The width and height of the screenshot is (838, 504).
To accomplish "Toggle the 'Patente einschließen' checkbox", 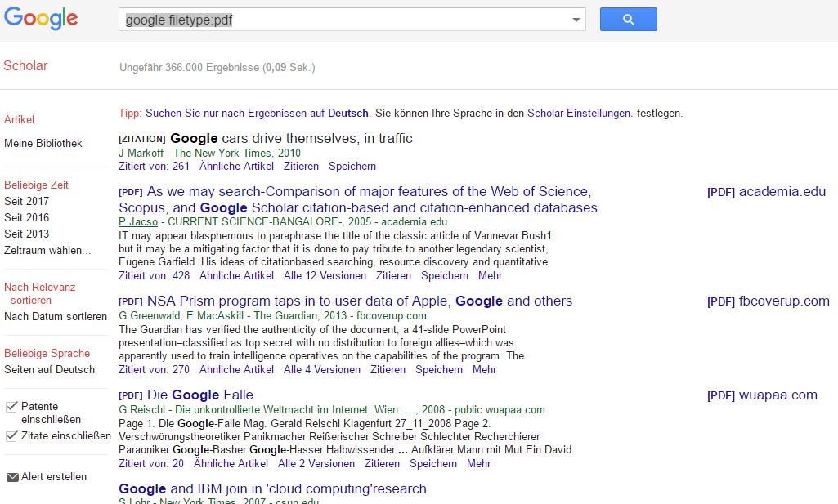I will point(11,407).
